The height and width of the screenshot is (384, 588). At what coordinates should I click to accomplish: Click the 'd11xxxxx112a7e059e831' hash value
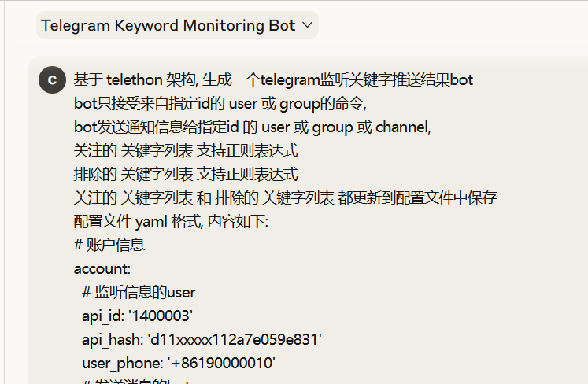click(x=231, y=340)
